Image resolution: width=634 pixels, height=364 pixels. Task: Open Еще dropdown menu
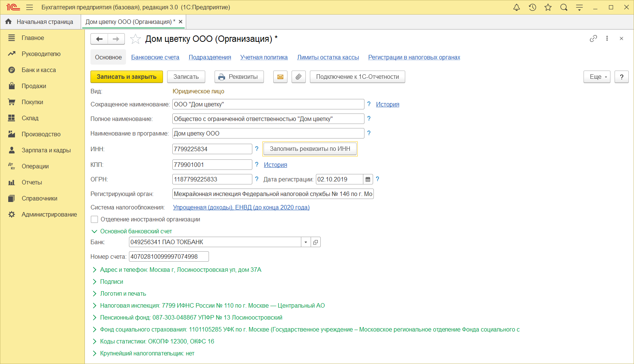coord(597,77)
